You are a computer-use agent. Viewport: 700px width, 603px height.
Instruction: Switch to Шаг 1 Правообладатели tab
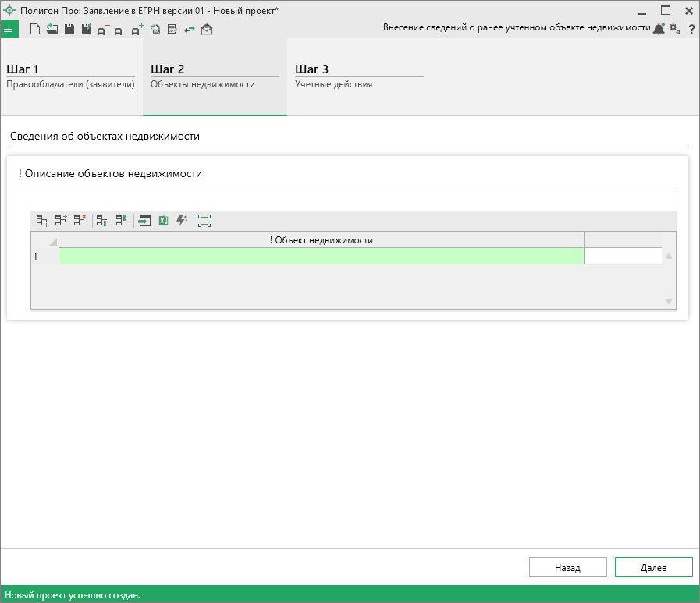(71, 76)
